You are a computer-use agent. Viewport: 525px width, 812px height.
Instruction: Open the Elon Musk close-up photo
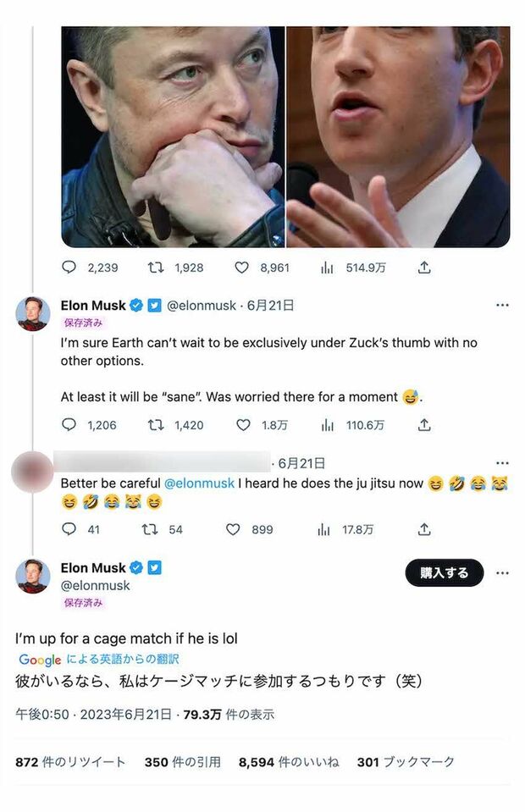(173, 136)
